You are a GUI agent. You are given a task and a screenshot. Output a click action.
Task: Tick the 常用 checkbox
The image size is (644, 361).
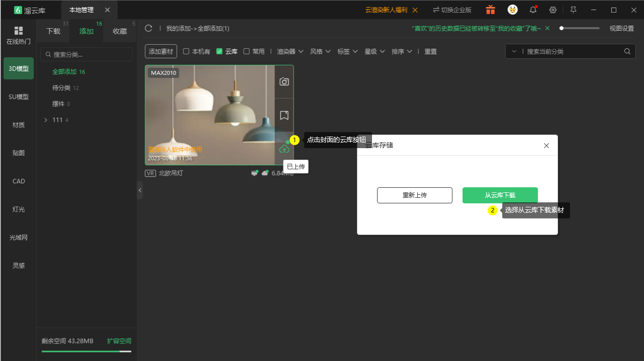click(246, 51)
